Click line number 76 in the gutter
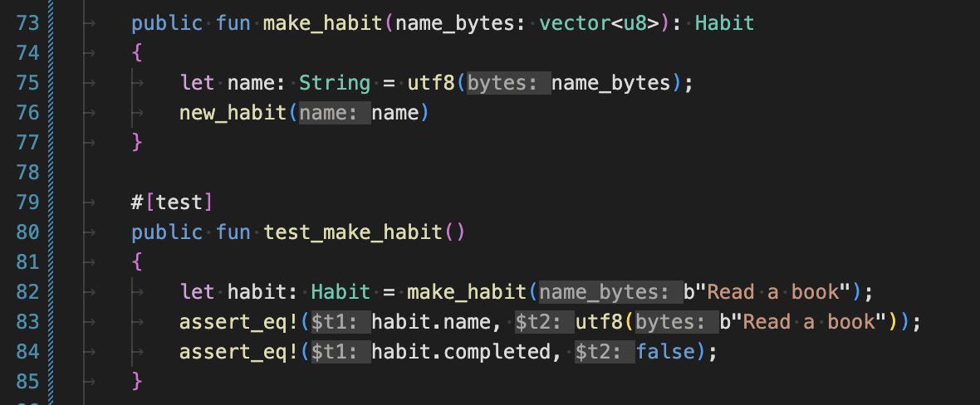This screenshot has height=405, width=980. [x=27, y=113]
